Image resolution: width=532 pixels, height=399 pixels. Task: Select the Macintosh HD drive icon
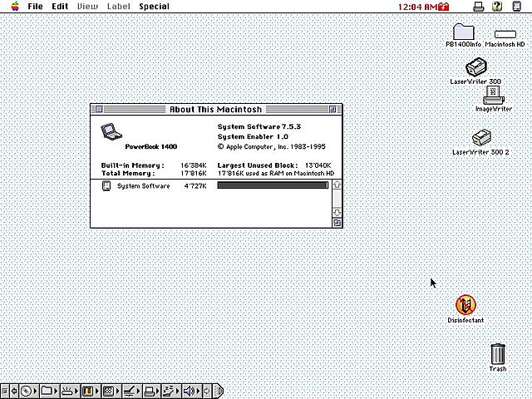click(505, 34)
